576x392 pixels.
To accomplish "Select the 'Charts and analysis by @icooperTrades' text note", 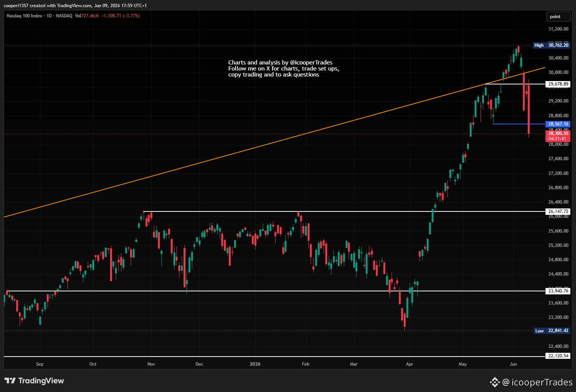I will click(x=283, y=69).
